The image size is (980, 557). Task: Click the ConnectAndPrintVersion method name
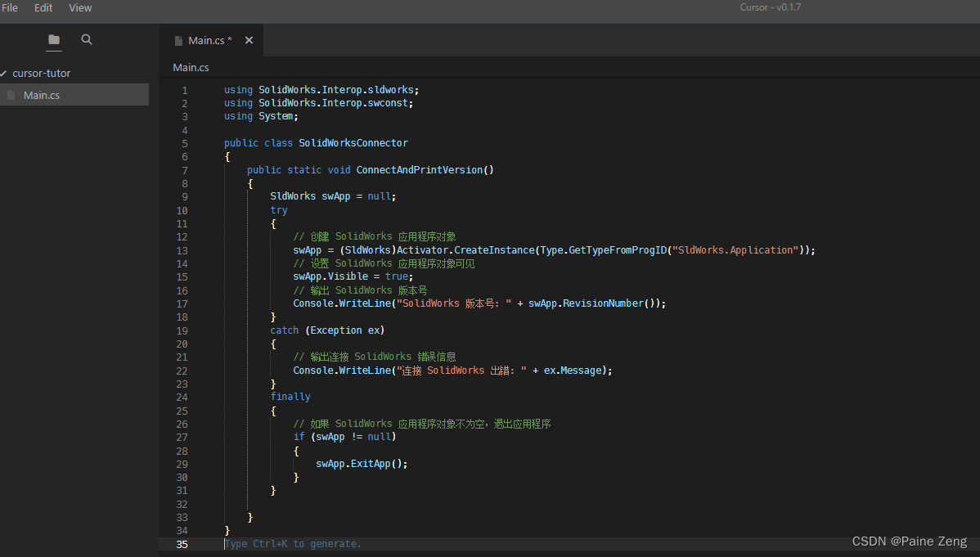point(420,170)
